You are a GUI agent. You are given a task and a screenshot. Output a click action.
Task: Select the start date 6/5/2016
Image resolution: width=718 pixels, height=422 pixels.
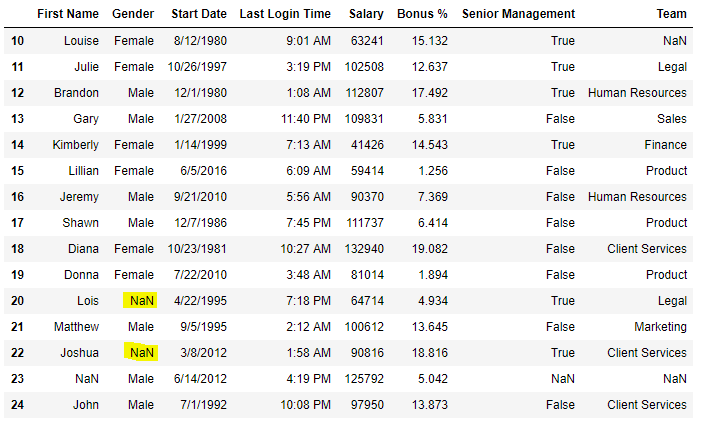(205, 171)
